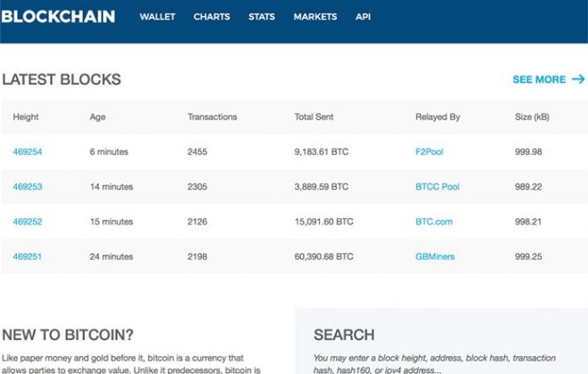Viewport: 588px width, 374px height.
Task: Click See More for latest blocks
Action: pyautogui.click(x=538, y=79)
